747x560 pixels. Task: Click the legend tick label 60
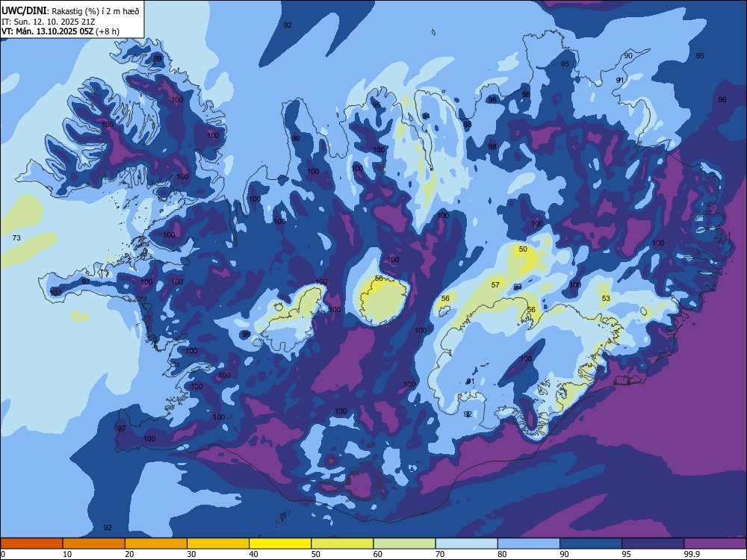point(378,554)
